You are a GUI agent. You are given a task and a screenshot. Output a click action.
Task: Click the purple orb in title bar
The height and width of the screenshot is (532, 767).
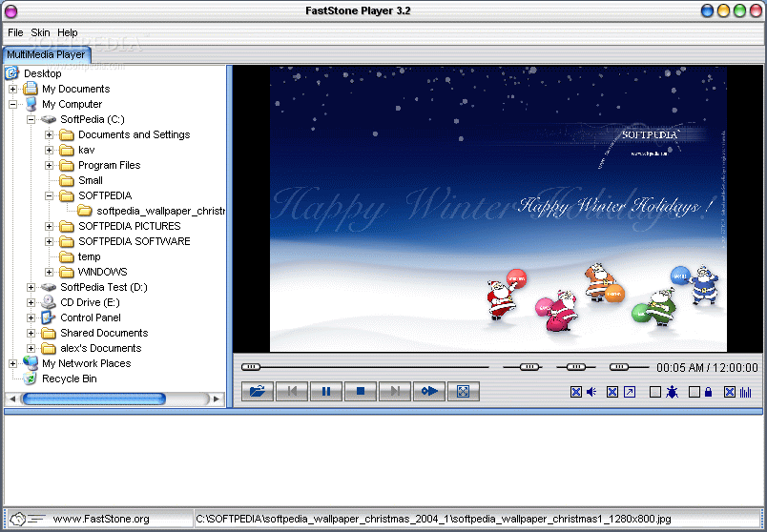(x=10, y=10)
